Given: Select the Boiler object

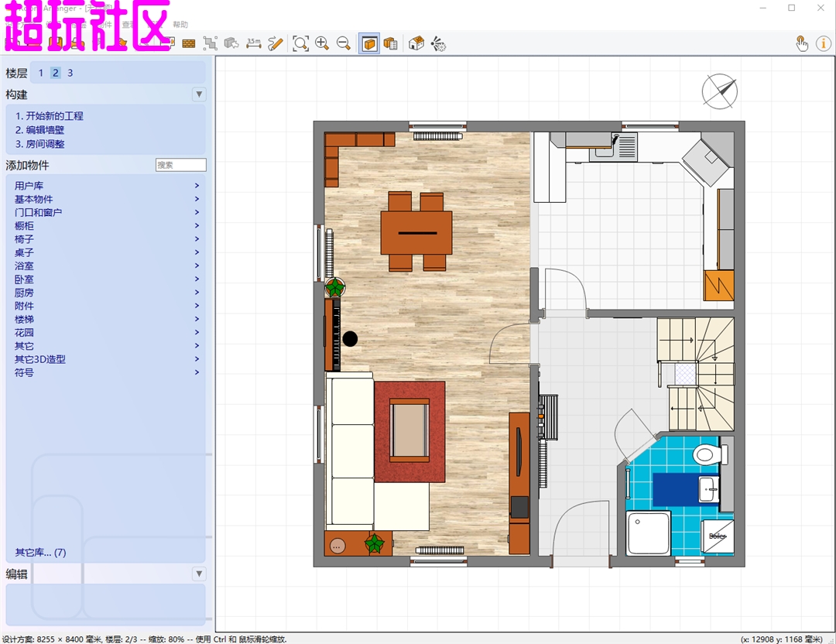Looking at the screenshot, I should tap(717, 536).
